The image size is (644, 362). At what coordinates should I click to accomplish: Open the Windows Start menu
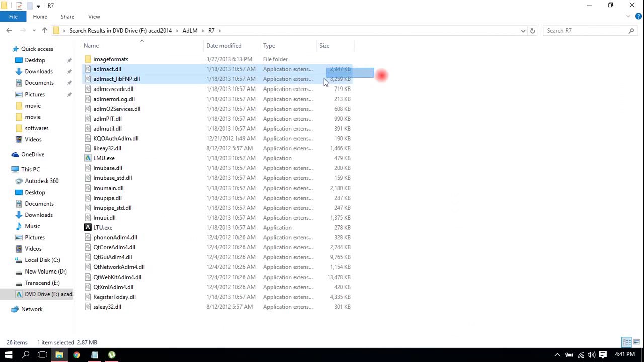tap(8, 355)
